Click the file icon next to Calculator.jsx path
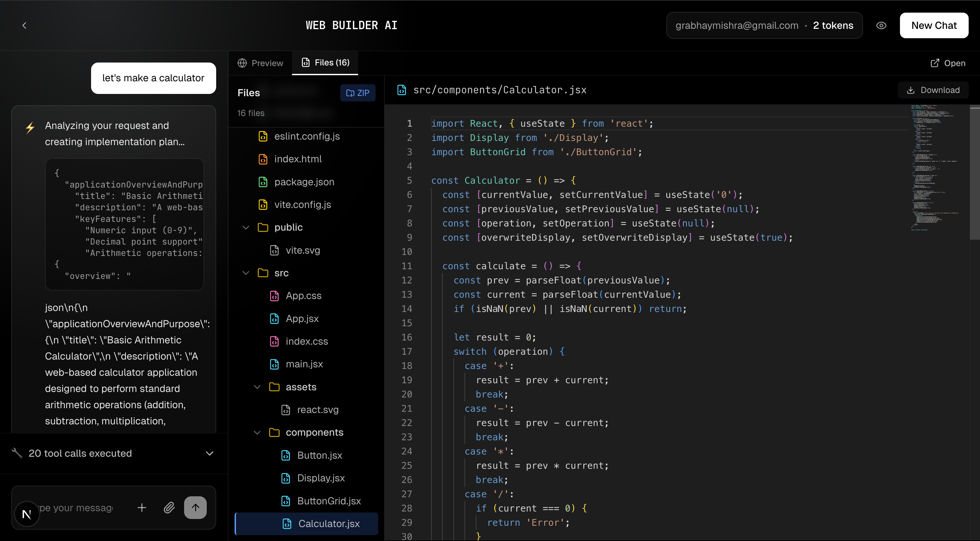 (402, 90)
